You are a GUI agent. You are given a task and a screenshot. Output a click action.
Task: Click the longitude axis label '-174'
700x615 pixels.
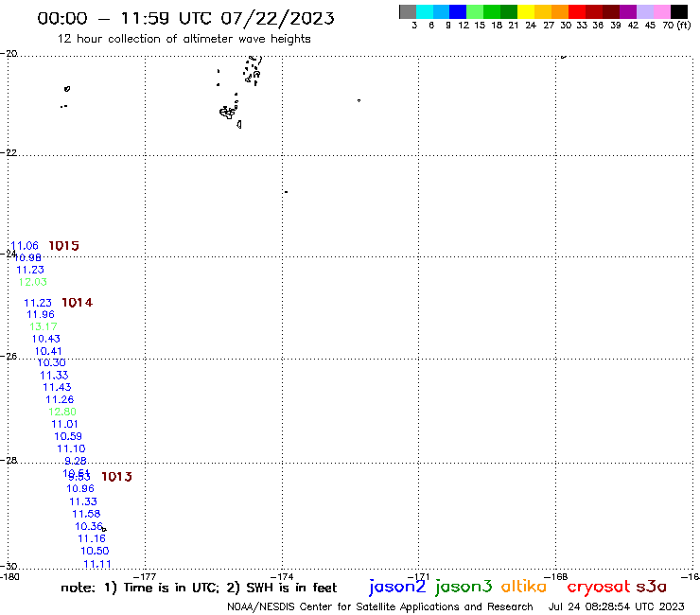(x=282, y=576)
